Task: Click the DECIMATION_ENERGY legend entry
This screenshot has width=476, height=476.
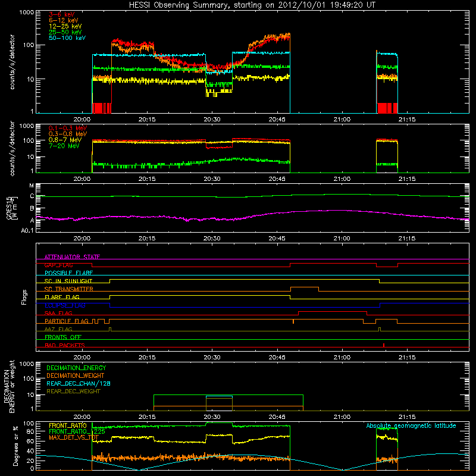Action: [x=76, y=368]
